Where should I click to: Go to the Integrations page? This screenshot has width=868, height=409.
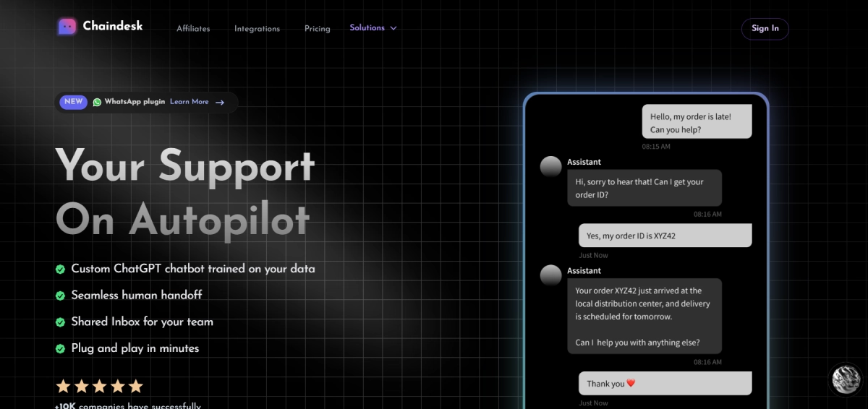point(257,29)
